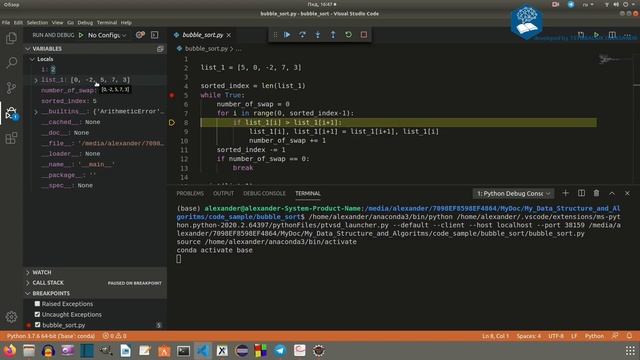Click Step Over in debug toolbar
Viewport: 640px width, 360px height.
click(302, 35)
